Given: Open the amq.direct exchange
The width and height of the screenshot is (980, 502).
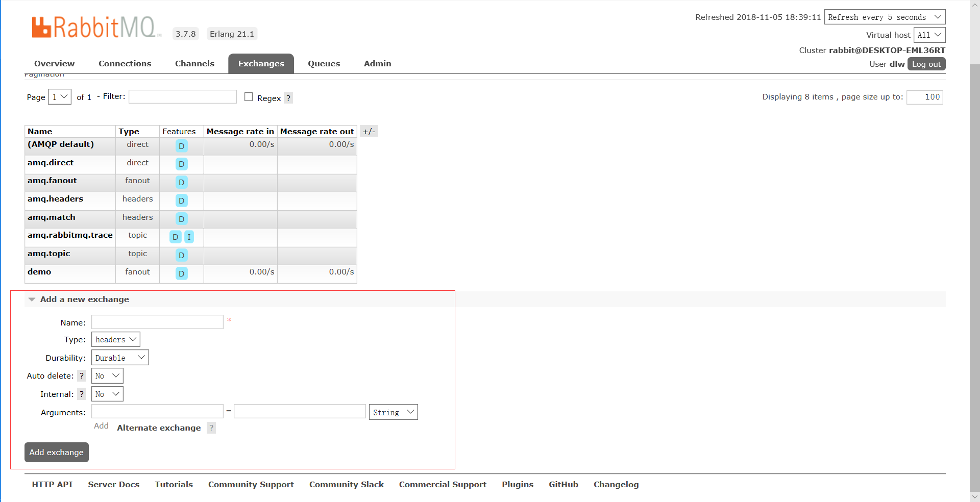Looking at the screenshot, I should (x=51, y=163).
